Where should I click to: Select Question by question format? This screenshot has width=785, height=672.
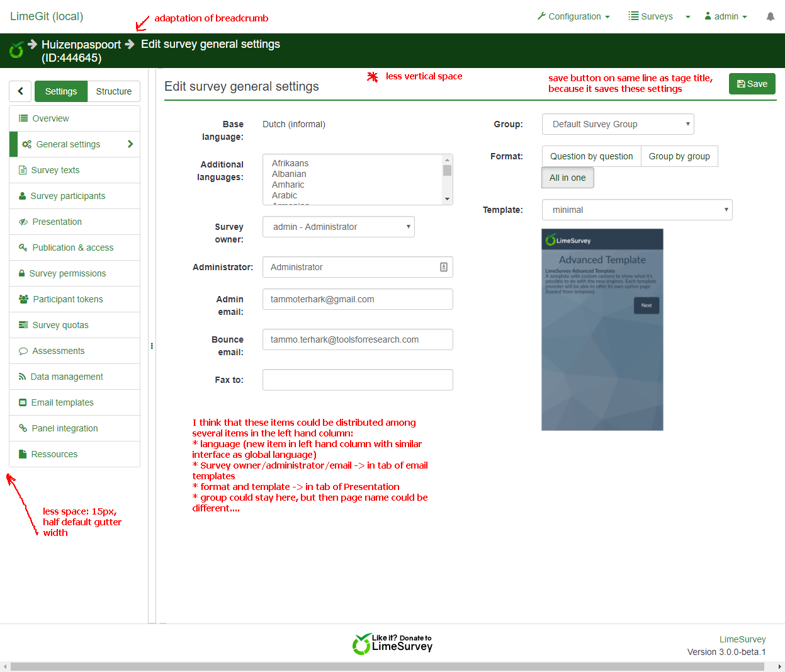click(591, 156)
